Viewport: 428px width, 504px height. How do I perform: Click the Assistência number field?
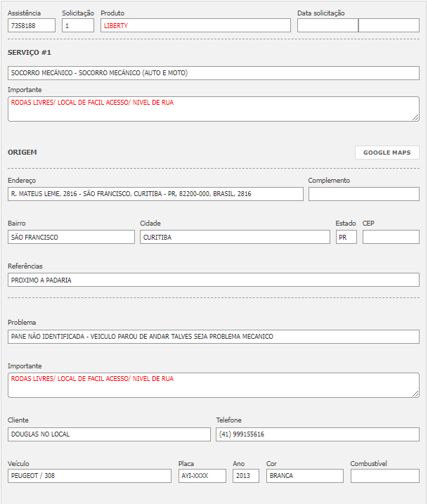point(31,25)
